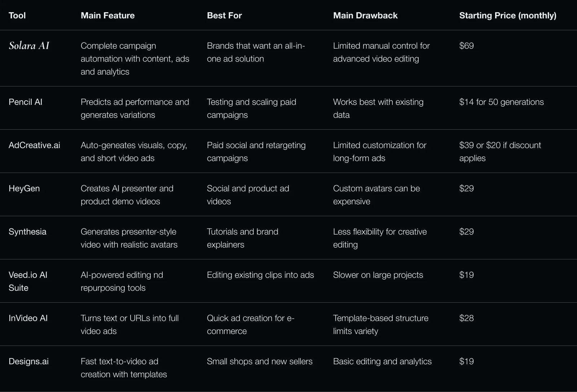Click the "Small shops and new sellers" text
This screenshot has height=392, width=577.
[x=260, y=361]
